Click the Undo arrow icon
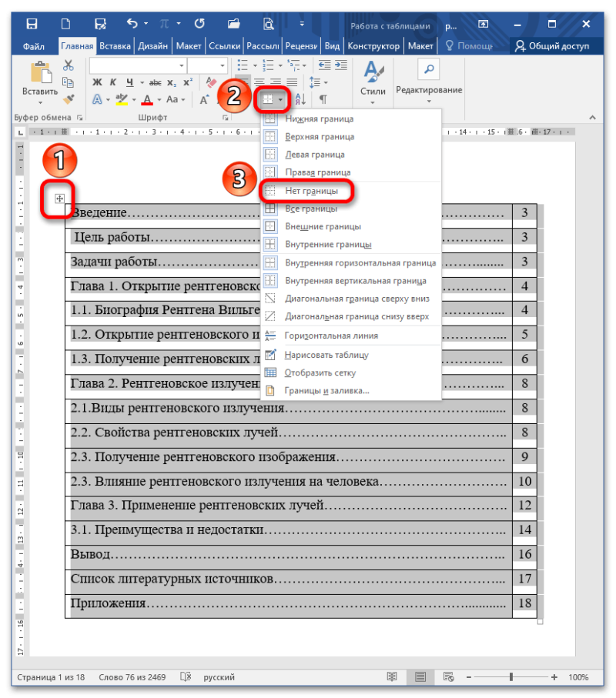The width and height of the screenshot is (616, 698). pyautogui.click(x=132, y=23)
